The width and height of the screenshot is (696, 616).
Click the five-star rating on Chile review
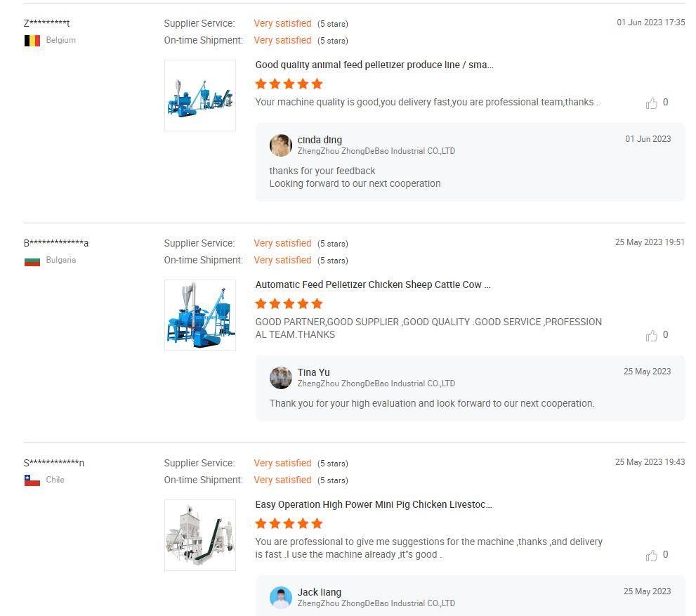tap(289, 523)
